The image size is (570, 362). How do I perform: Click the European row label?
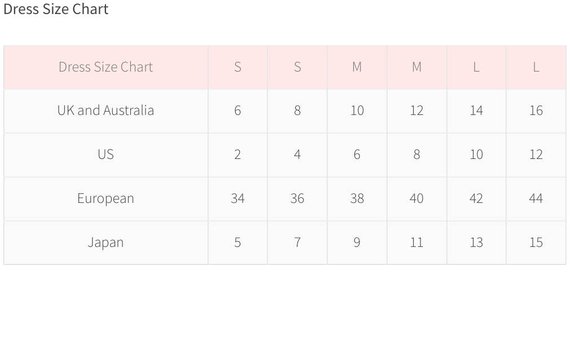106,199
